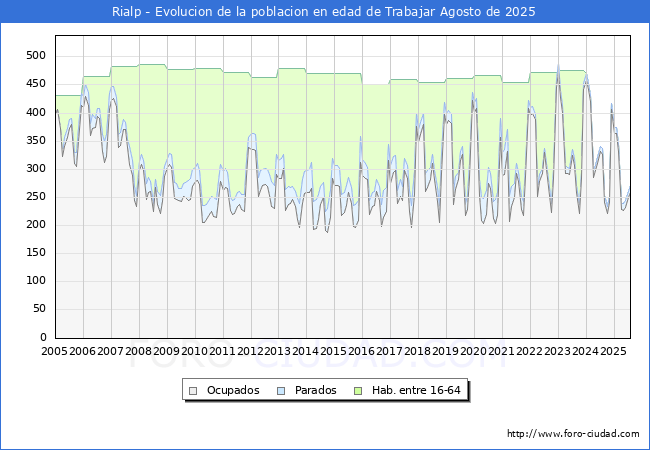Click the 2023 x-axis label

[x=558, y=351]
